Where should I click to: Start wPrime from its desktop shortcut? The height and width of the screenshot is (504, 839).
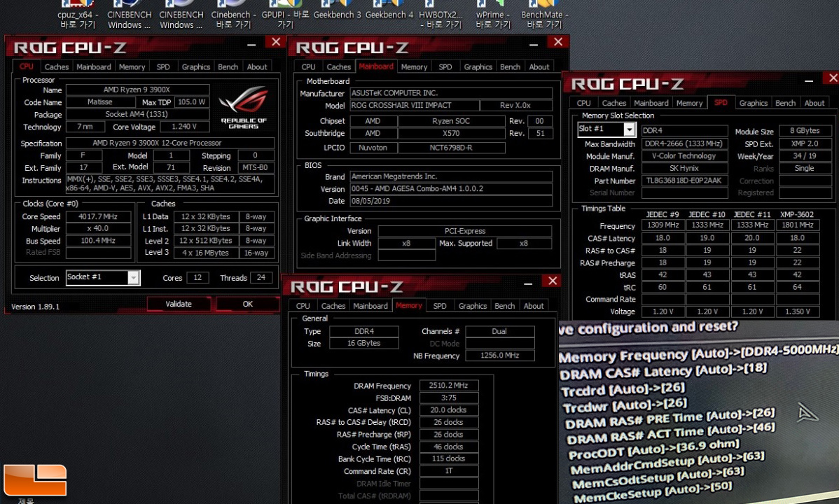tap(493, 16)
